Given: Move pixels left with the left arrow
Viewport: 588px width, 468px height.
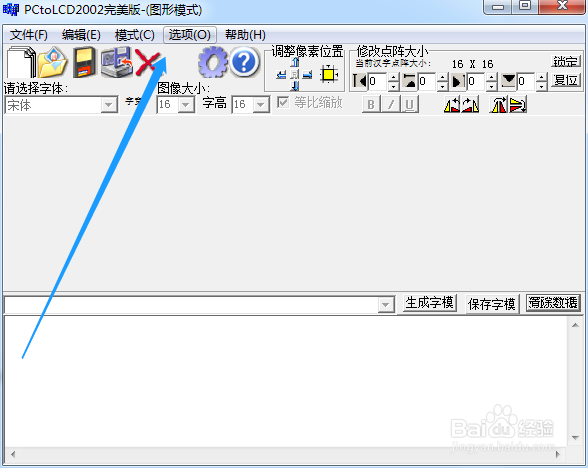Looking at the screenshot, I should tap(281, 75).
